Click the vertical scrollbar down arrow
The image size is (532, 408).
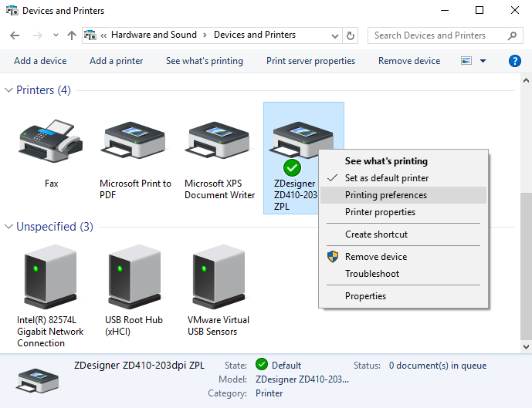(x=526, y=347)
